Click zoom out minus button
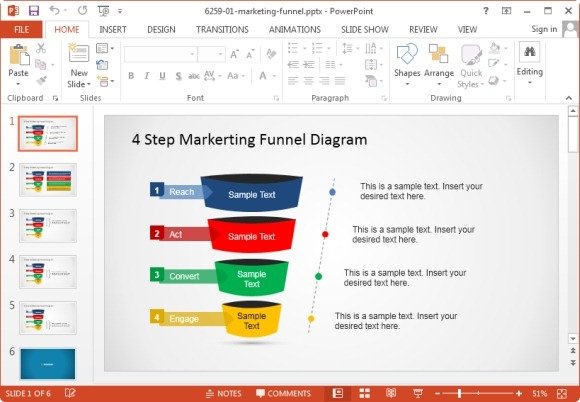The height and width of the screenshot is (402, 580). click(x=438, y=393)
